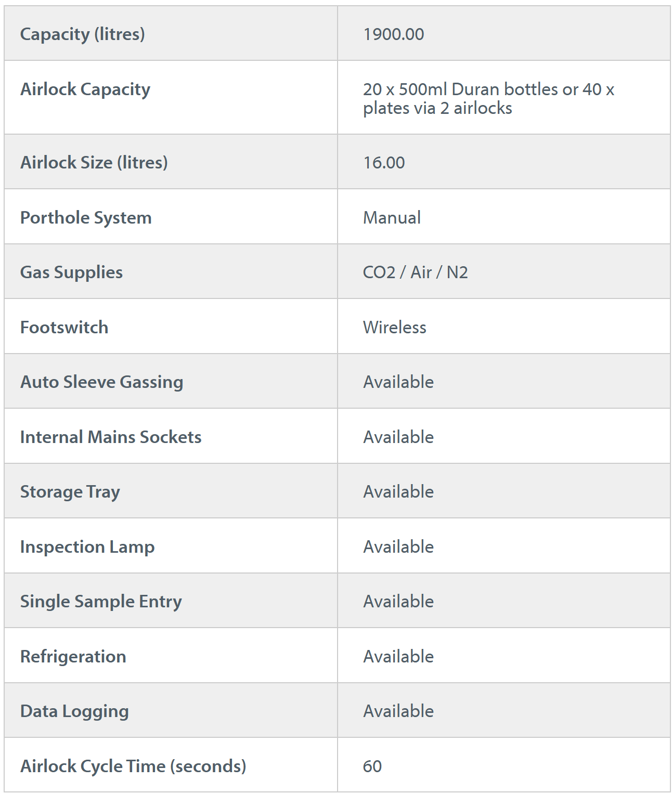Viewport: 672px width, 794px height.
Task: Click the Duran bottles airlock capacity text
Action: click(x=488, y=98)
